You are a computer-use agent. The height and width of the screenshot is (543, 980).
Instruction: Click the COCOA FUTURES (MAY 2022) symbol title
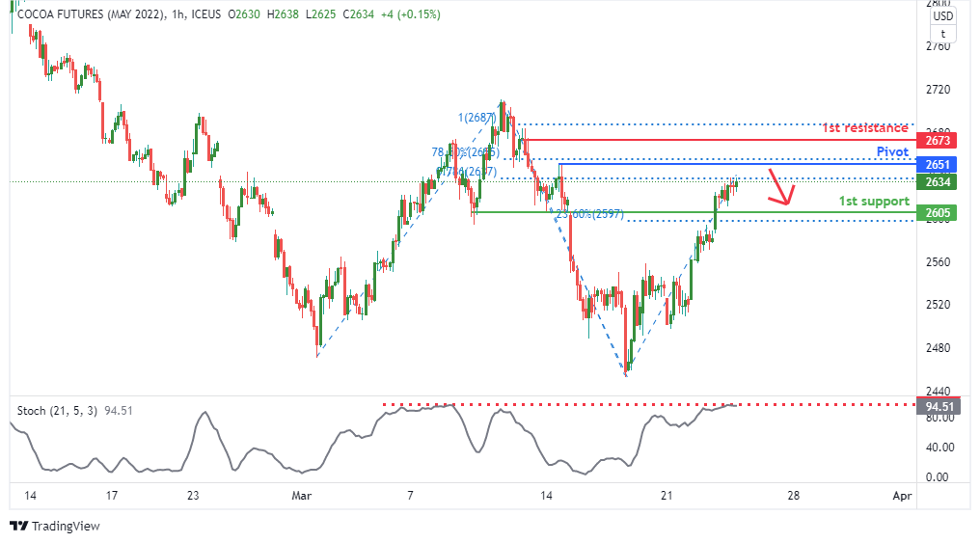click(92, 14)
